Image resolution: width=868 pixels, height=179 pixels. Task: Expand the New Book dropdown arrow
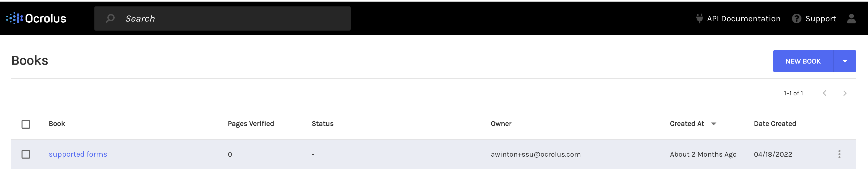(845, 61)
